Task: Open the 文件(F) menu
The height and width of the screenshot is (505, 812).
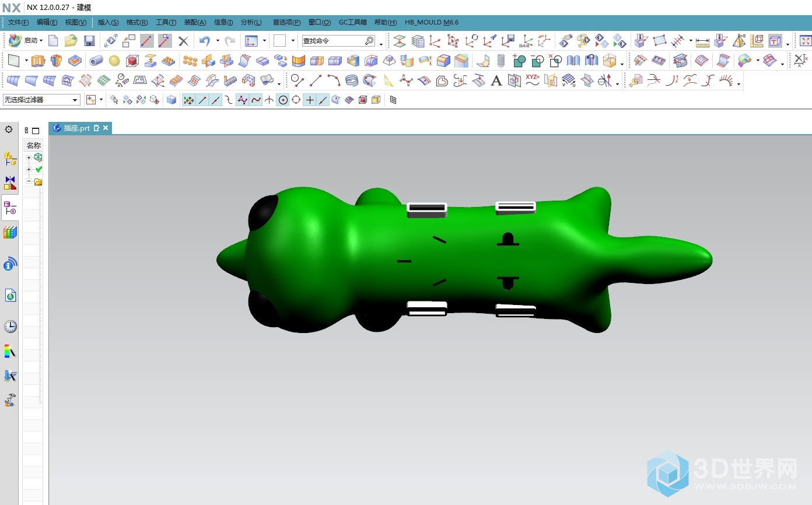Action: [18, 22]
